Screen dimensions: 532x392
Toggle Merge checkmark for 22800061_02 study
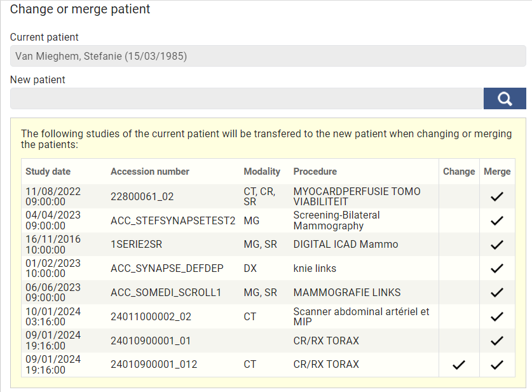tap(497, 197)
